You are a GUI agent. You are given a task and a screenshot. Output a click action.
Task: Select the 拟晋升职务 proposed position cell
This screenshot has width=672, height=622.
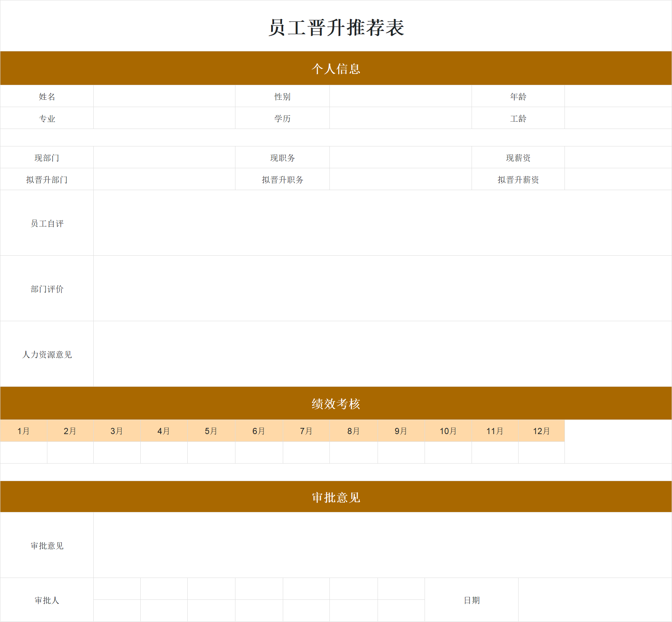[x=400, y=179]
